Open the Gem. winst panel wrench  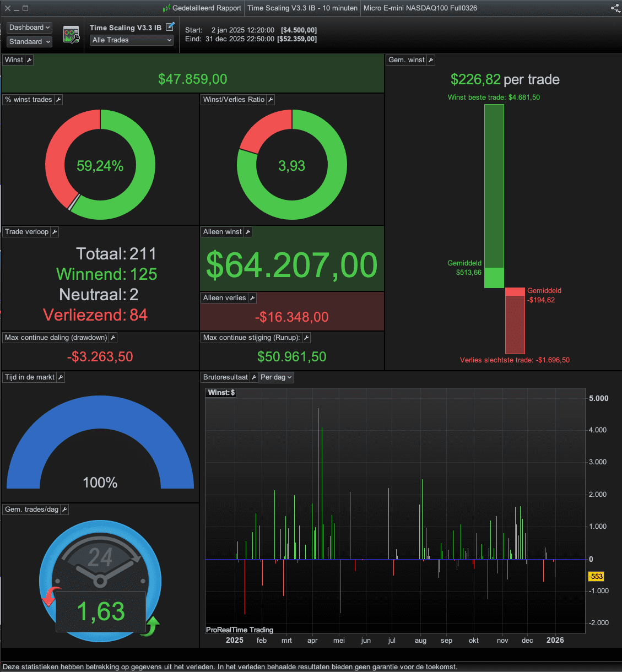pyautogui.click(x=431, y=60)
